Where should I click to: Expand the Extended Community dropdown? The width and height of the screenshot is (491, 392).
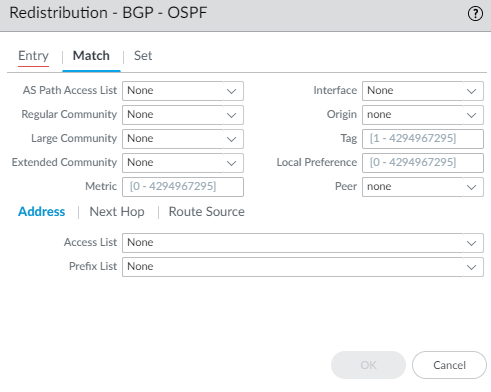click(183, 163)
